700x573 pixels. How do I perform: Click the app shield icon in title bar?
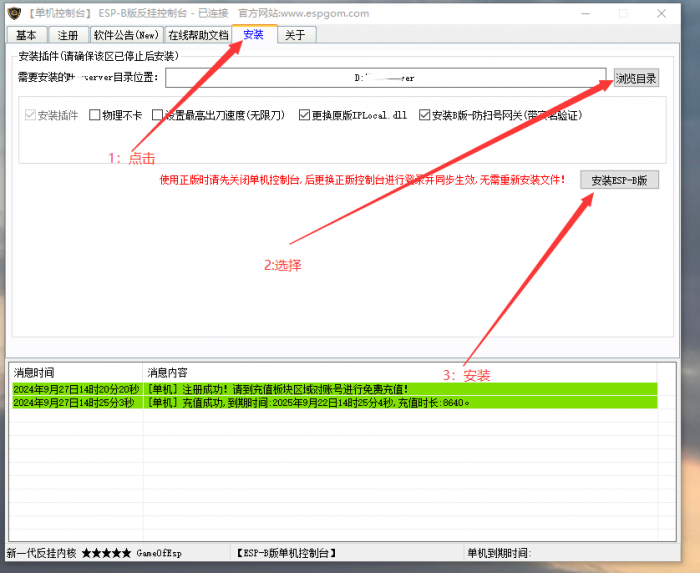tap(13, 13)
